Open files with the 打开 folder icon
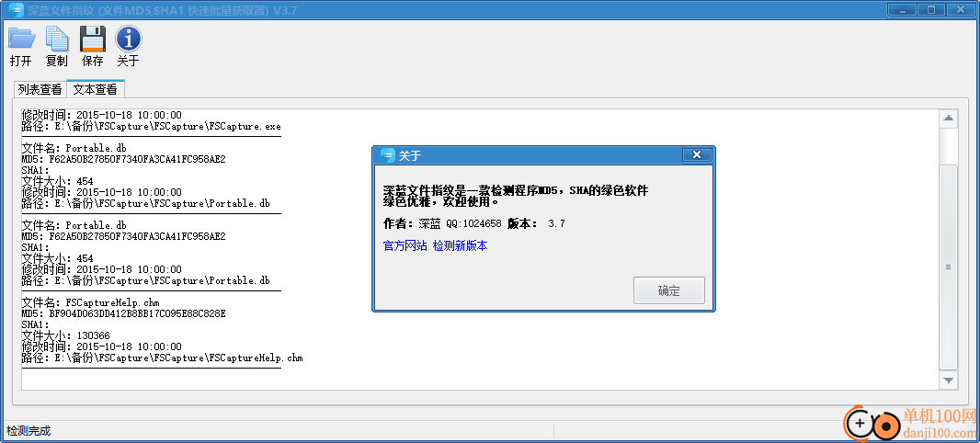Viewport: 980px width, 443px height. pyautogui.click(x=20, y=46)
